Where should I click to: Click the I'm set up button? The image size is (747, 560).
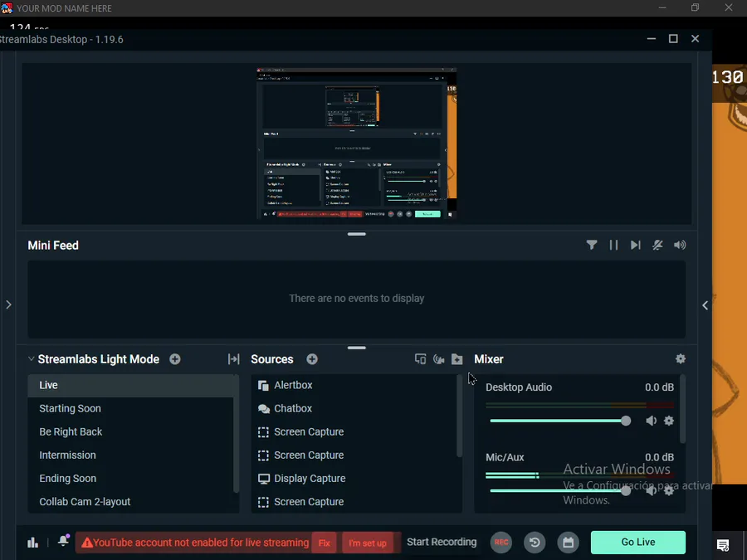[x=368, y=543]
